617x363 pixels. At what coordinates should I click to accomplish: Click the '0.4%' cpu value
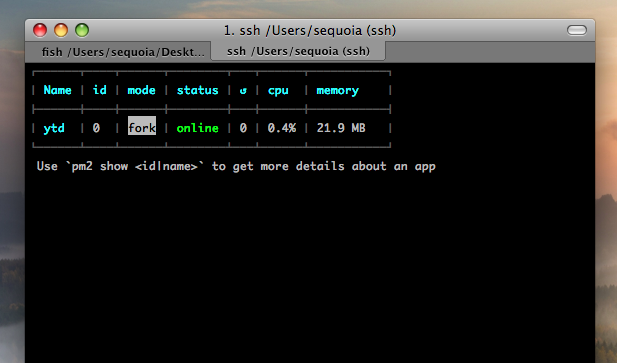(x=282, y=128)
